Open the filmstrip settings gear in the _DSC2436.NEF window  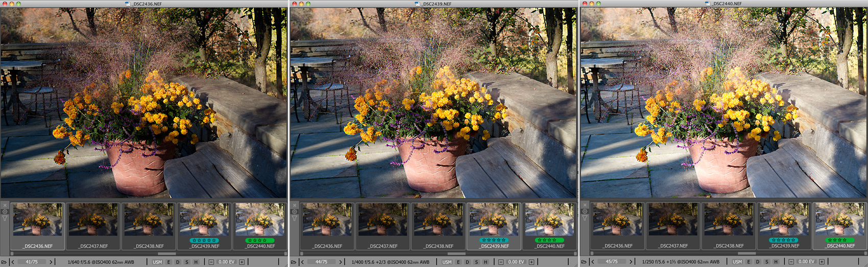pos(5,212)
